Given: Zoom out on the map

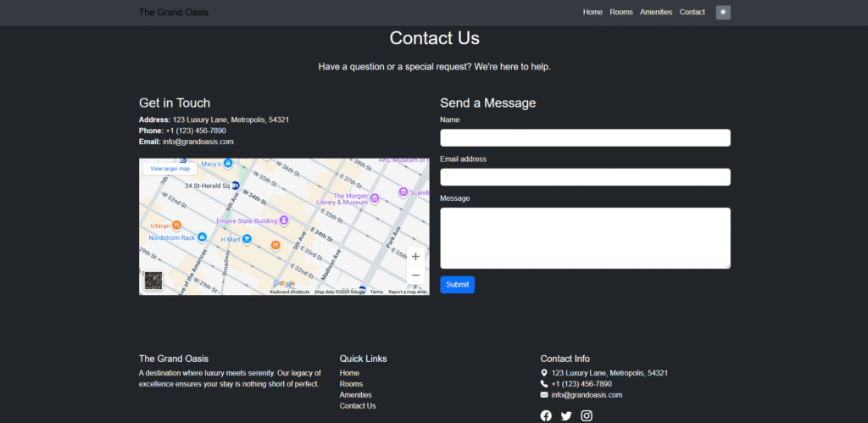Looking at the screenshot, I should [x=415, y=276].
